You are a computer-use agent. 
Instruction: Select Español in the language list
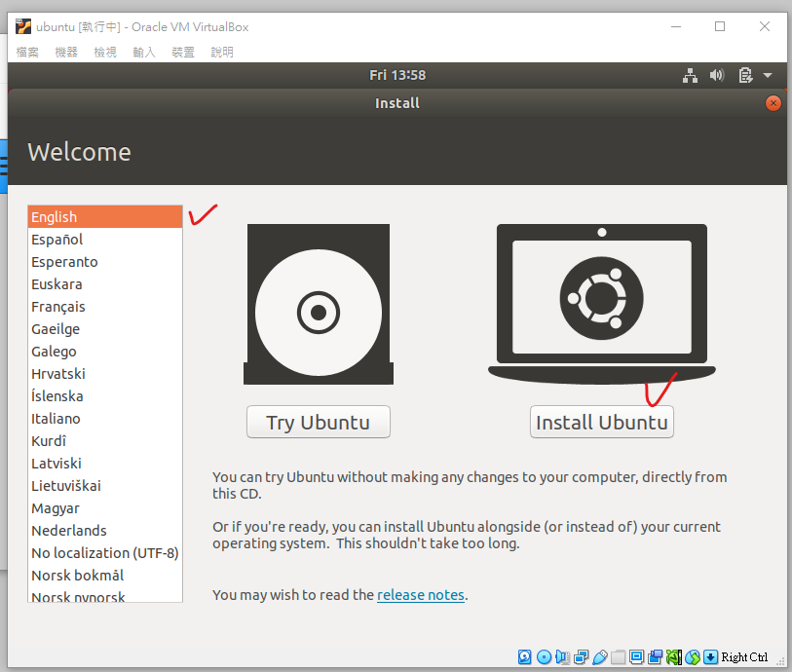(x=105, y=240)
